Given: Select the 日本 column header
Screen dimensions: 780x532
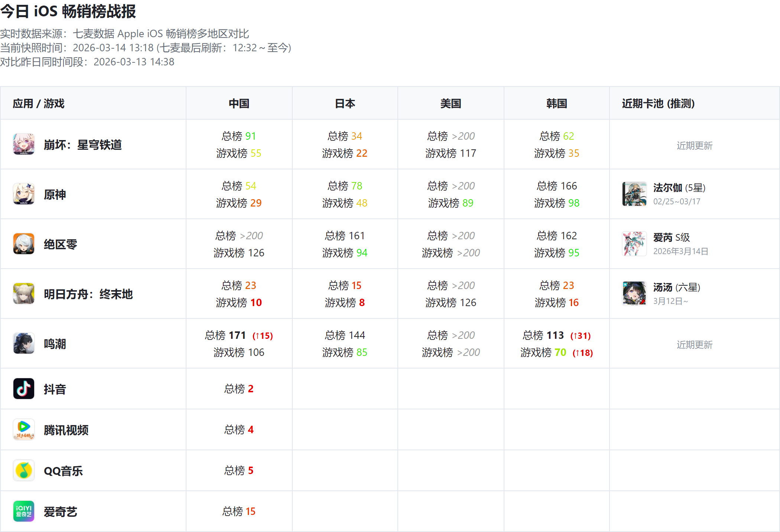Looking at the screenshot, I should pyautogui.click(x=345, y=103).
